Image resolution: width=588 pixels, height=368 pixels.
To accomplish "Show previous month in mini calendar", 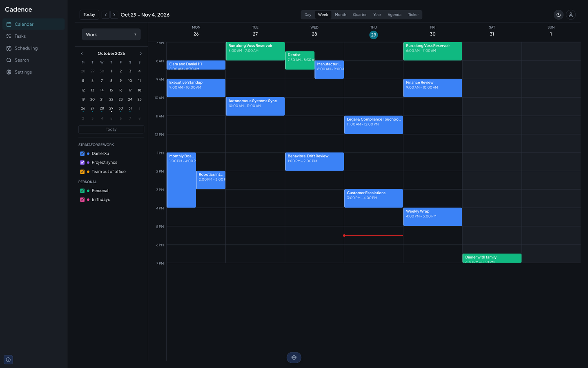I will point(82,54).
